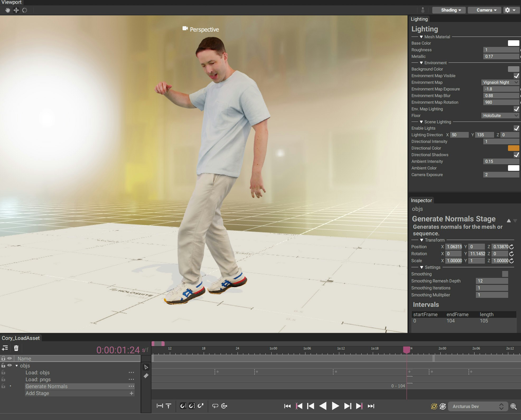Collapse the Scene Lighting section

421,122
